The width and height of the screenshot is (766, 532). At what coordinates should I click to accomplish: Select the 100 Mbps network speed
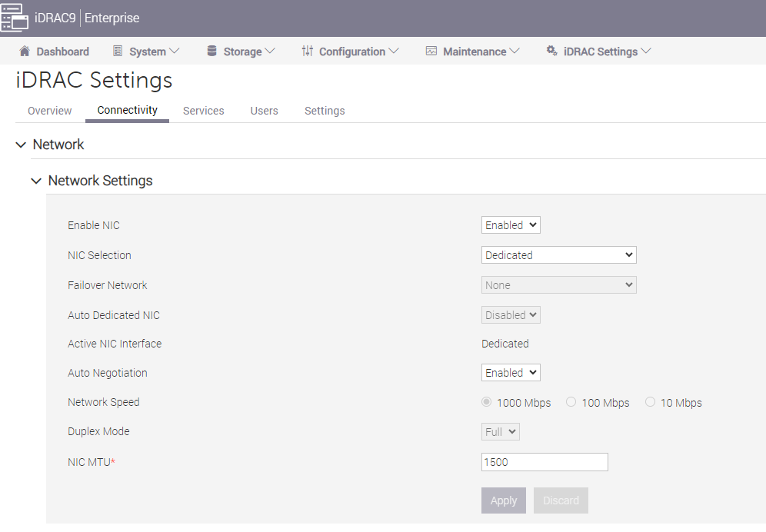click(x=571, y=402)
